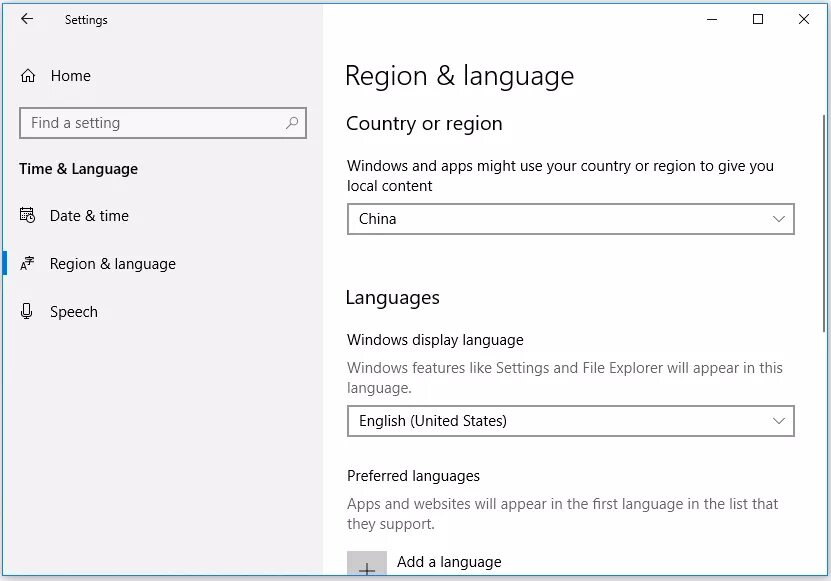
Task: Click the vertical scrollbar thumb
Action: tap(824, 223)
